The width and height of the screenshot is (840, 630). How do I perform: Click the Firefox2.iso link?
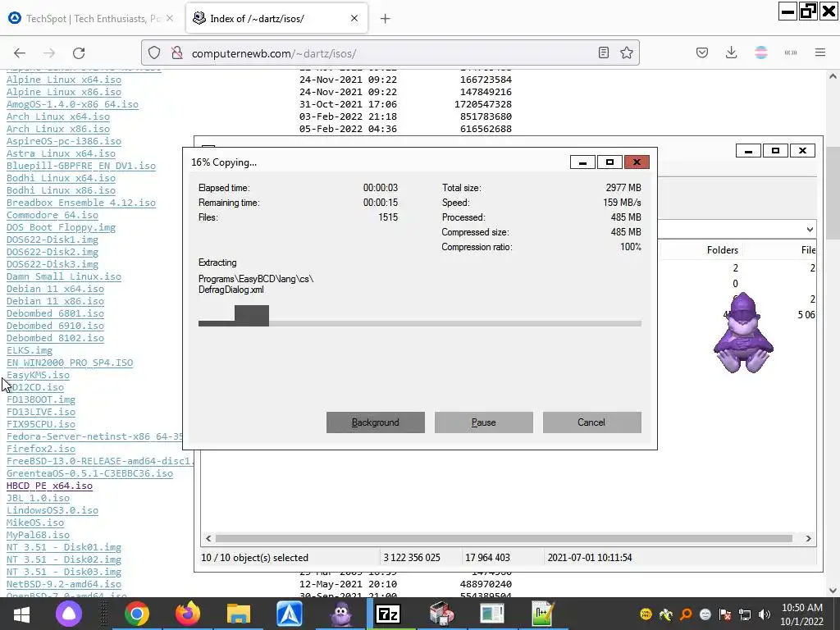41,450
